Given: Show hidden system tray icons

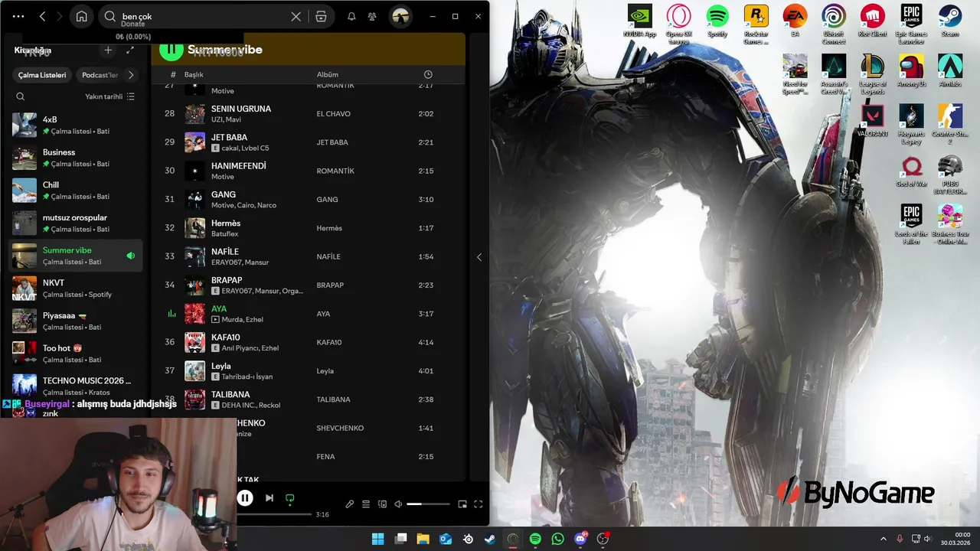Looking at the screenshot, I should click(883, 539).
